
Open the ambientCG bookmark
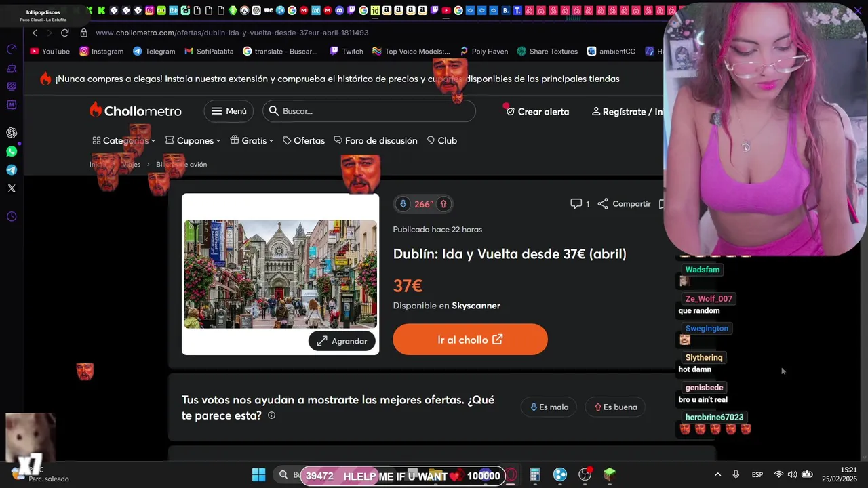[611, 51]
